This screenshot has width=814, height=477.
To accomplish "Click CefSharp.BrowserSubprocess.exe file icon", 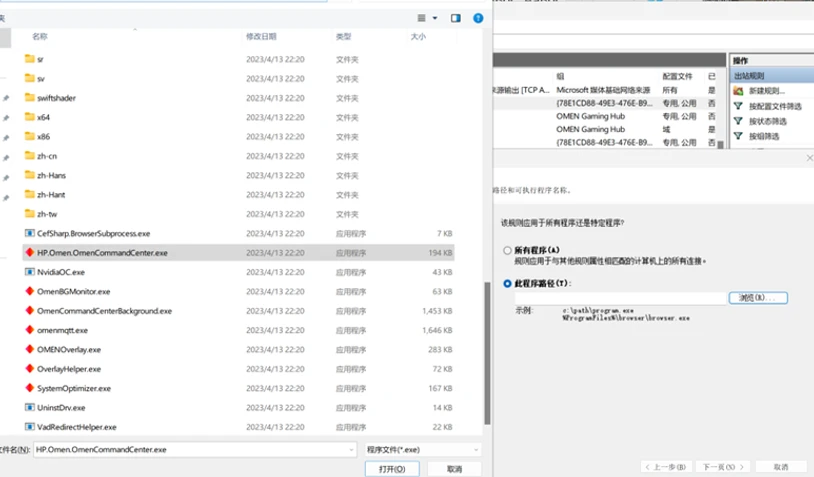I will (30, 233).
